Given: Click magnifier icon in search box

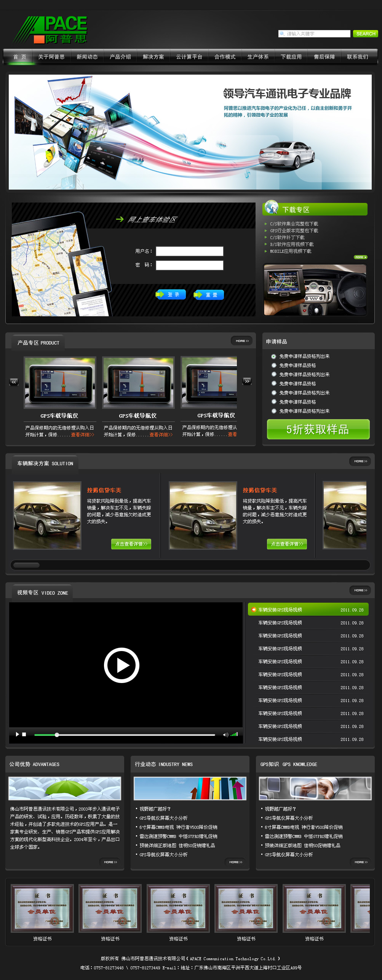Looking at the screenshot, I should pyautogui.click(x=282, y=34).
